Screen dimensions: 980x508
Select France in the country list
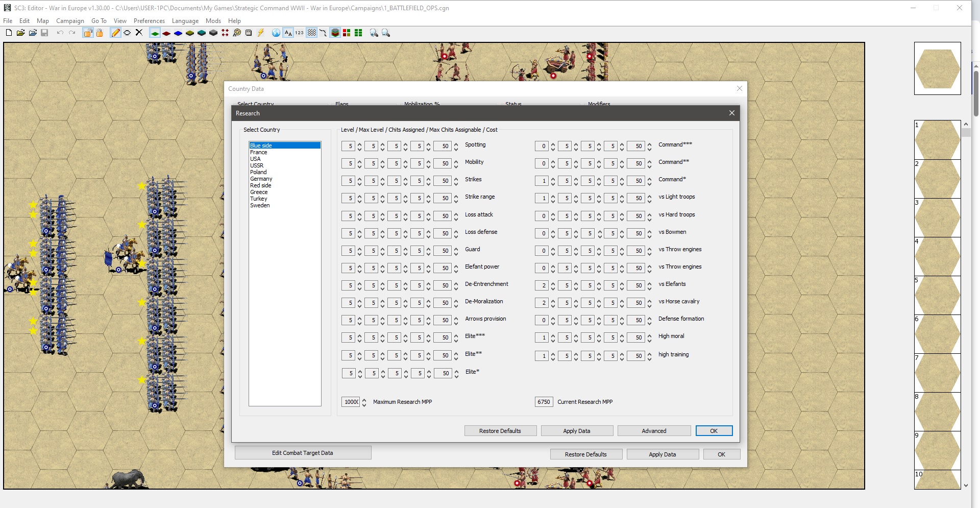(x=285, y=152)
